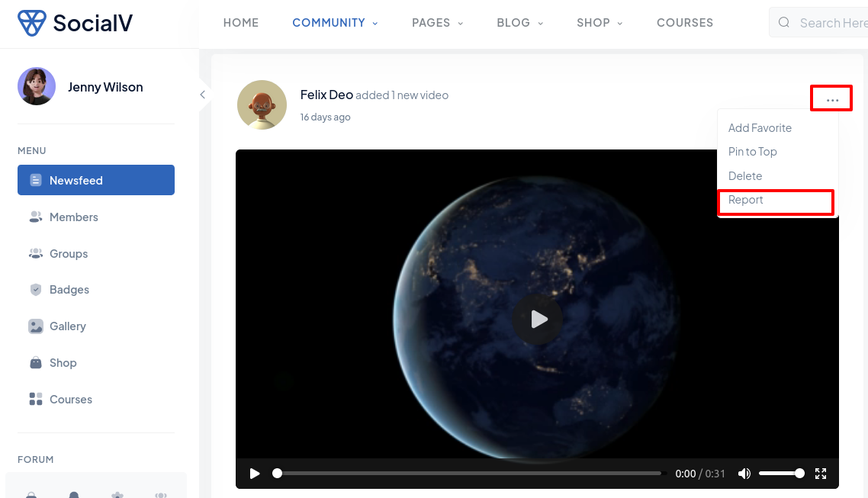Screen dimensions: 868x498
Task: Click the video progress seek bar
Action: pos(469,474)
